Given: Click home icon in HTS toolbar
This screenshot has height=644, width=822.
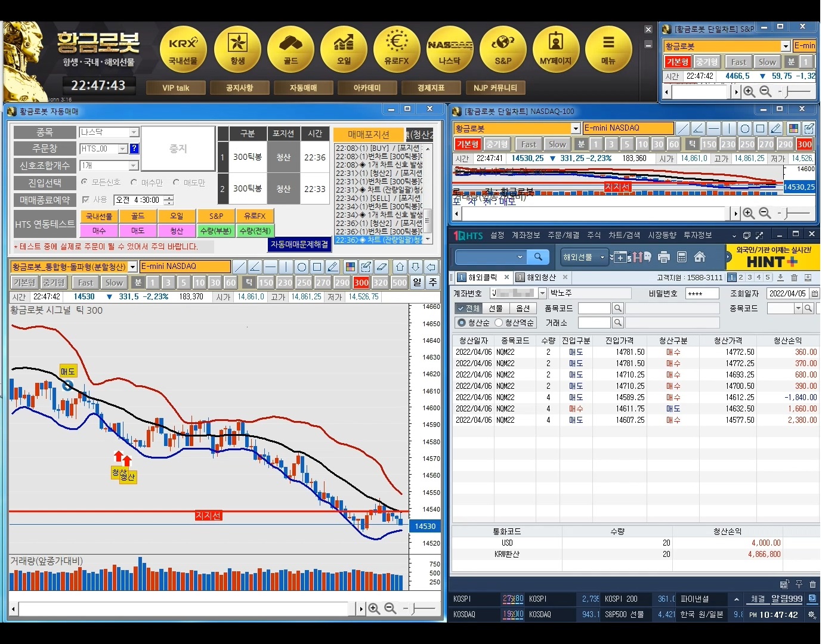Looking at the screenshot, I should (700, 257).
